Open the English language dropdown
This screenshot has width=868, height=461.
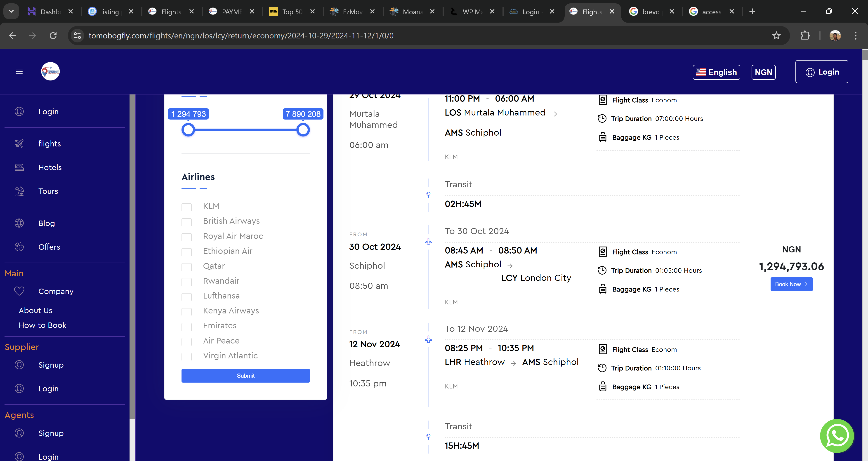716,72
